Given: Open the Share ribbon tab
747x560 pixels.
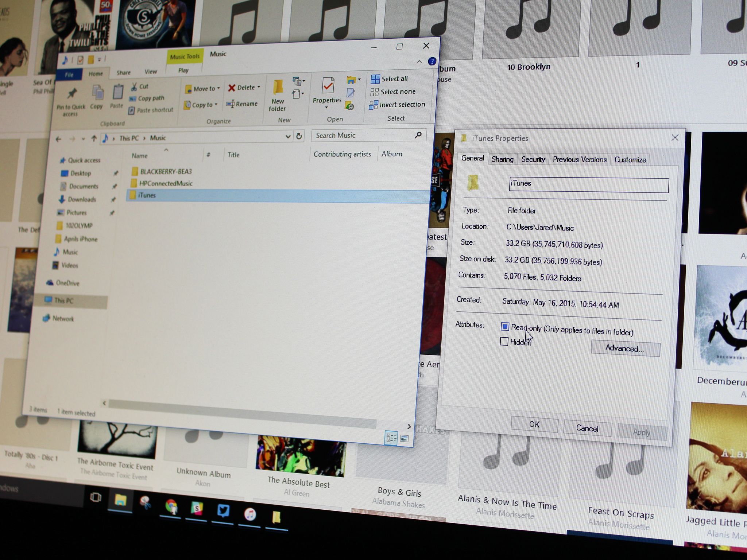Looking at the screenshot, I should (123, 73).
